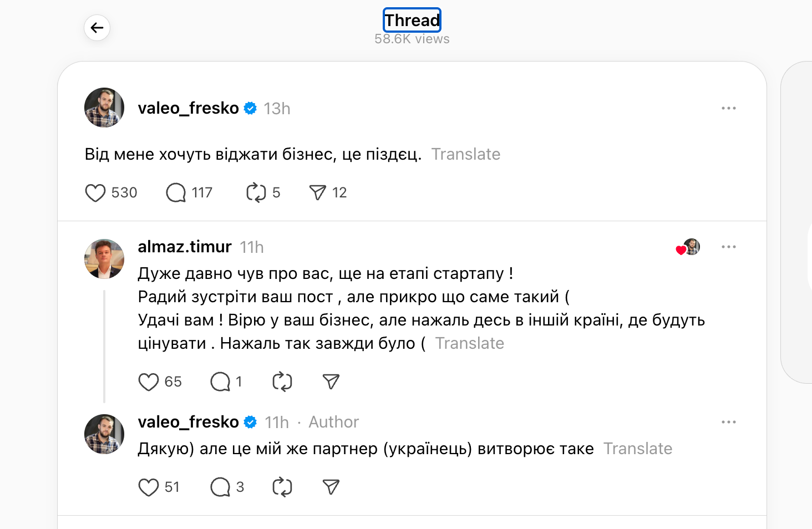Screen dimensions: 812x529
Task: Translate almaz.timur's reply text
Action: point(470,343)
